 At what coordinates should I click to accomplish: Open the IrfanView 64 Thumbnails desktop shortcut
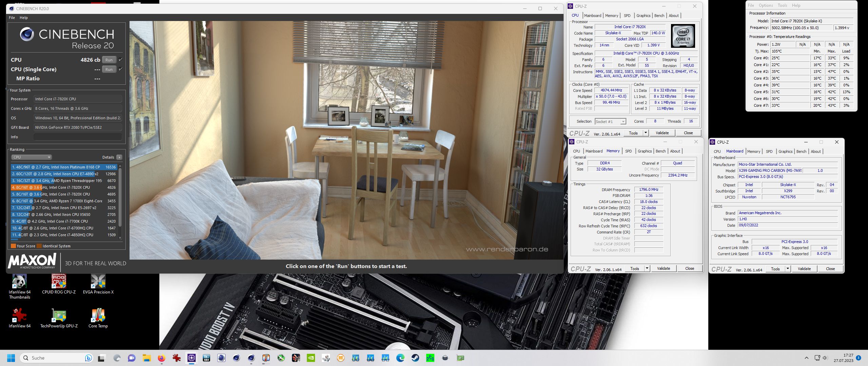coord(20,287)
